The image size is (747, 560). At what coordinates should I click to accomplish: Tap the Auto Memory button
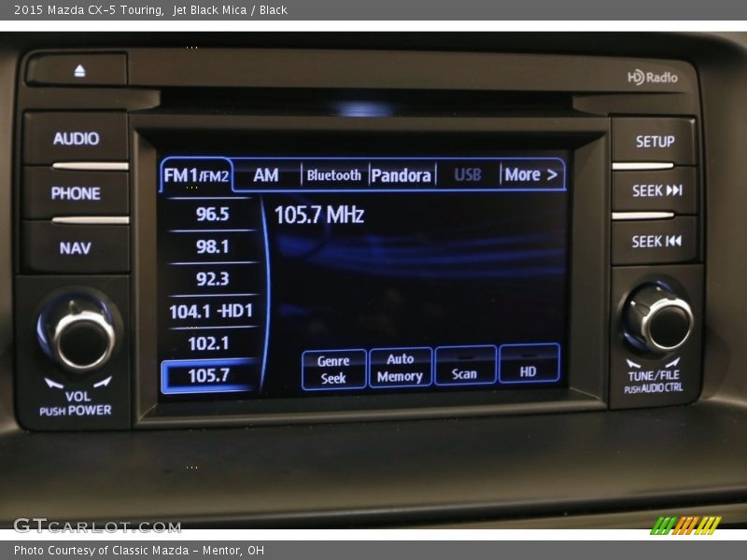(x=400, y=368)
